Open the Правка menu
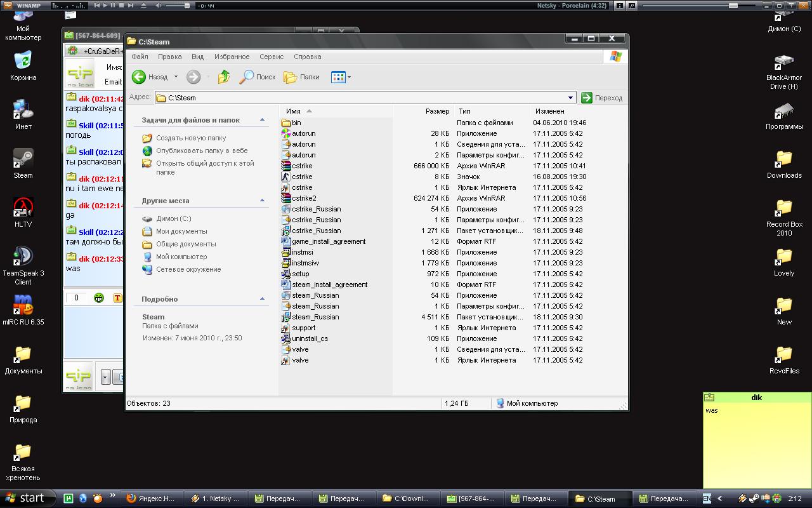 (x=169, y=57)
